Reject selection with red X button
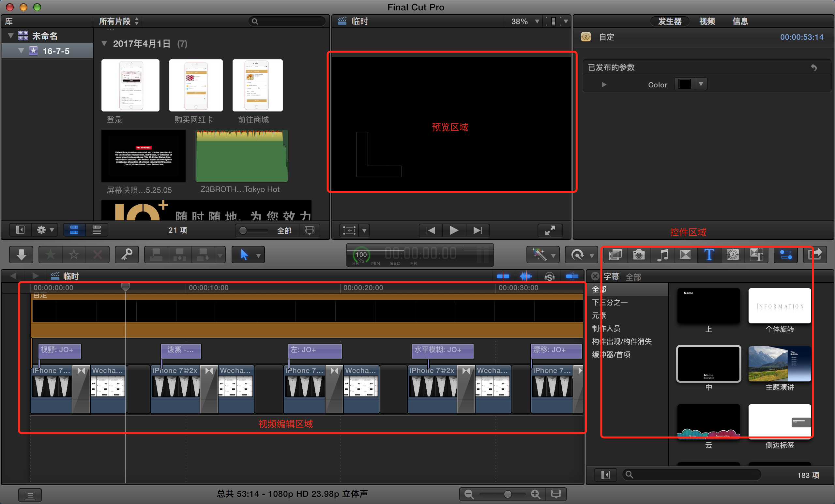The width and height of the screenshot is (835, 504). click(x=97, y=254)
